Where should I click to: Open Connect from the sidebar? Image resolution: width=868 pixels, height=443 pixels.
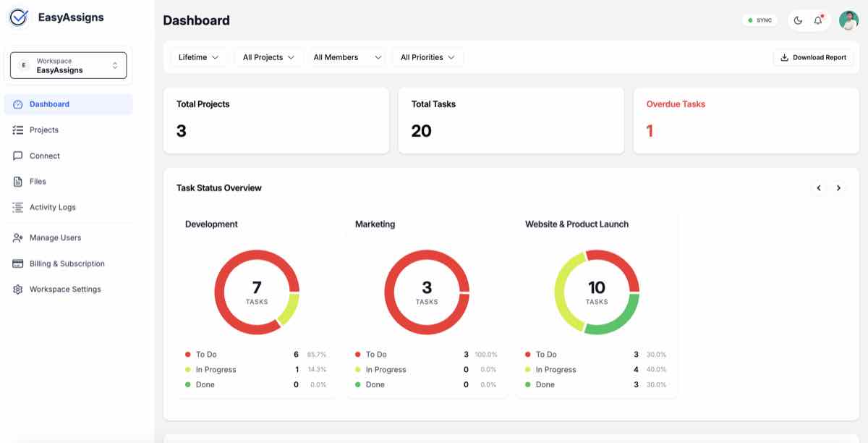point(17,156)
